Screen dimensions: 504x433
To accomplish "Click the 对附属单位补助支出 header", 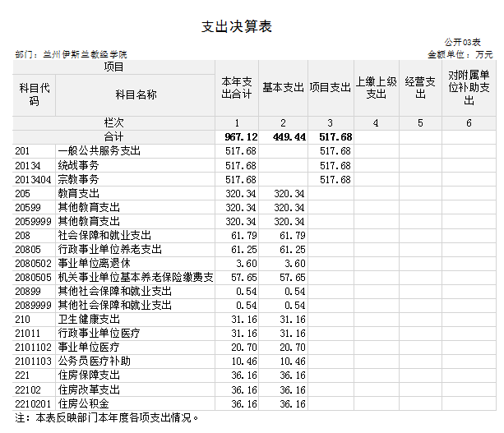I will tap(469, 88).
